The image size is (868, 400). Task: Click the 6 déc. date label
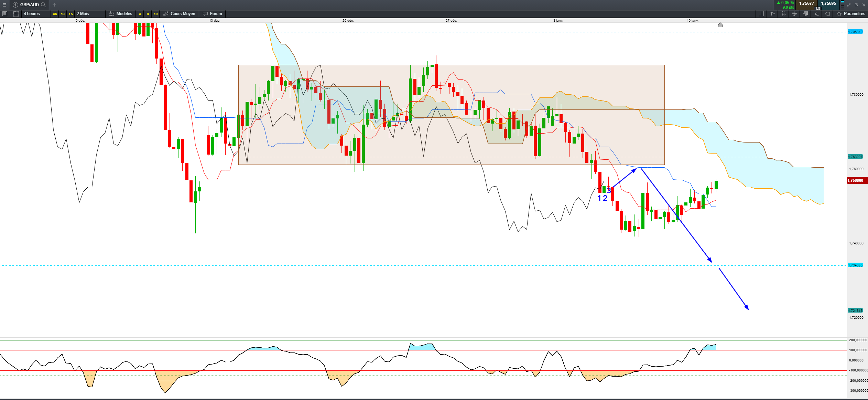point(80,21)
